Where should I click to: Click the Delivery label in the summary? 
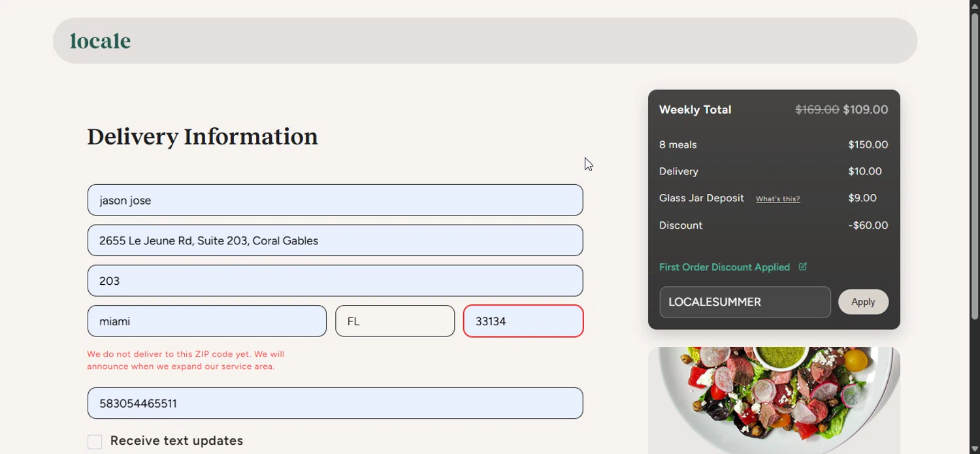click(679, 171)
